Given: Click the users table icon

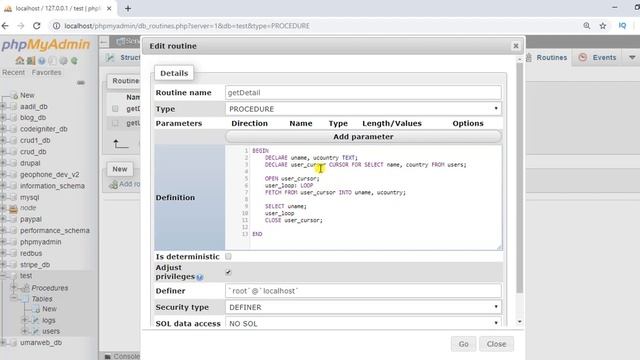Looking at the screenshot, I should 36,331.
